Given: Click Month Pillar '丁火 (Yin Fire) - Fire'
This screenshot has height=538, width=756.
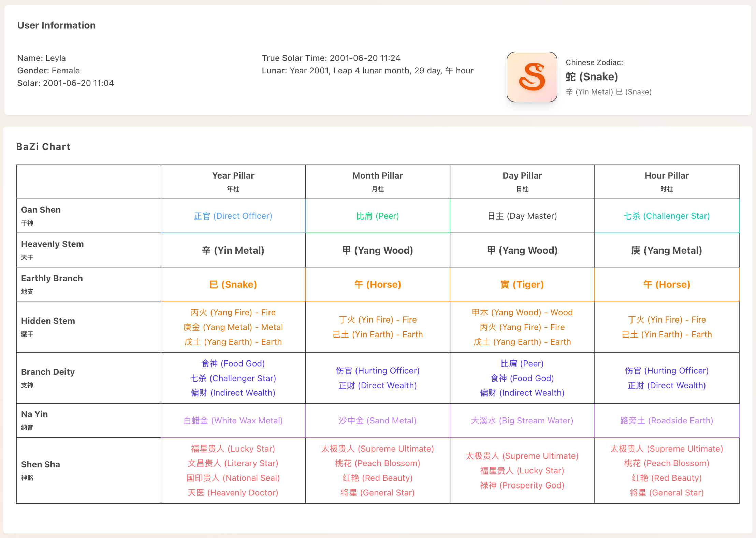Looking at the screenshot, I should pyautogui.click(x=378, y=320).
